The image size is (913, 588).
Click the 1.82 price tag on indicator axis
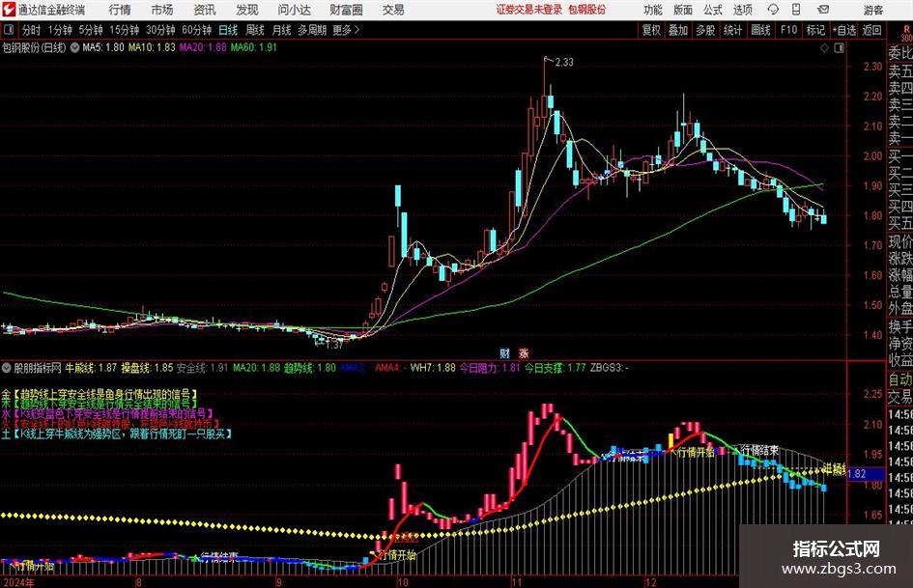[864, 474]
